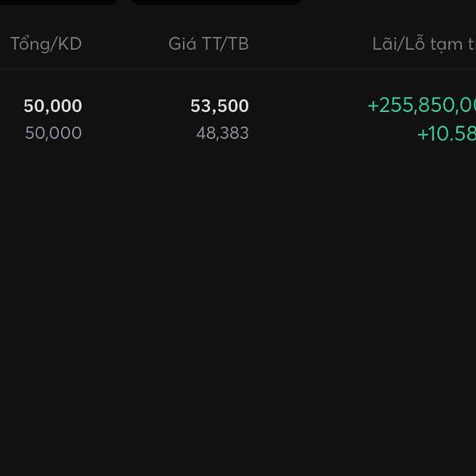476x476 pixels.
Task: Sort by the Tổng/KD column header
Action: coord(46,44)
